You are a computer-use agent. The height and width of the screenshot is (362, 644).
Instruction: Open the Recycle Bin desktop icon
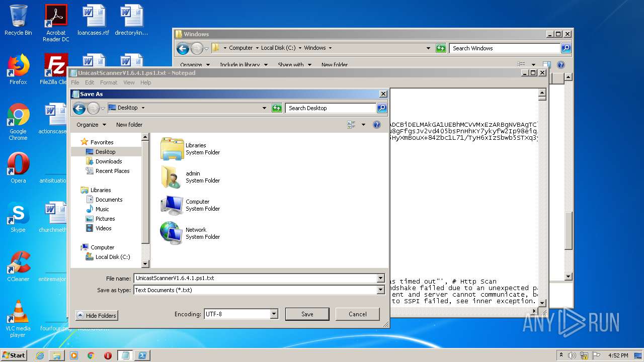click(x=18, y=20)
